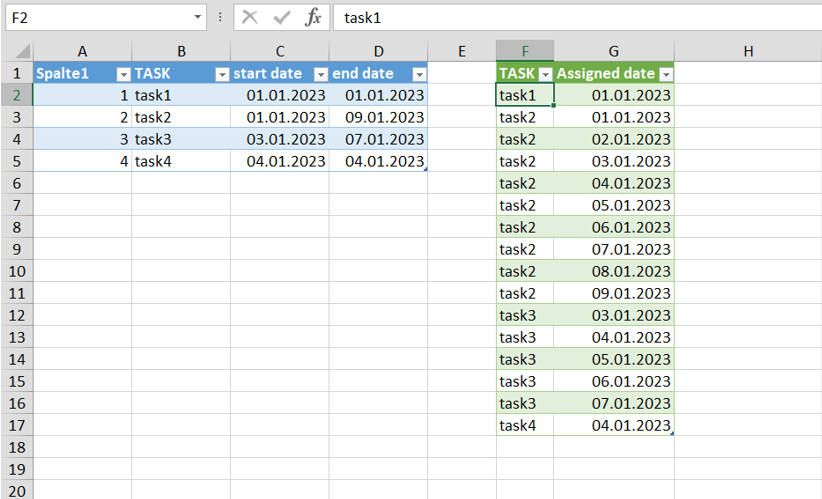
Task: Click the Assigned date header cell
Action: [614, 73]
